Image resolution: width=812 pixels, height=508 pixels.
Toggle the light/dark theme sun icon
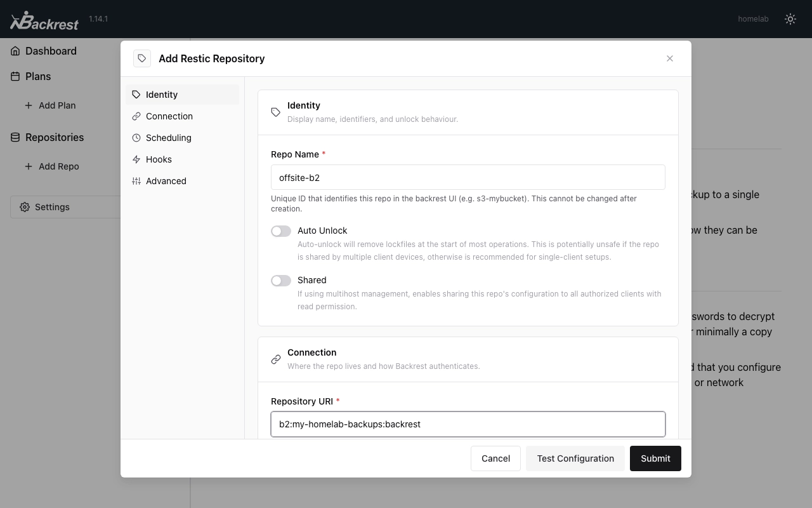click(790, 19)
